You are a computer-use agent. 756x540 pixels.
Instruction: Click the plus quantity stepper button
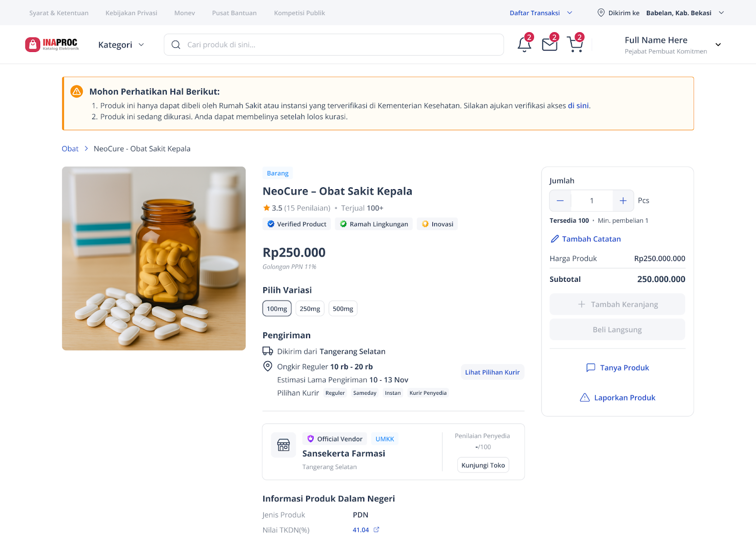coord(623,201)
